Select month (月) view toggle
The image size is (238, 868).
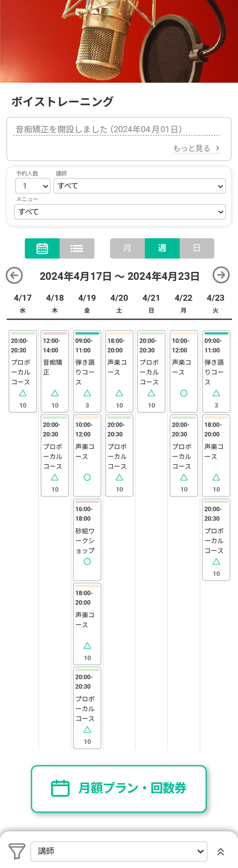[127, 248]
